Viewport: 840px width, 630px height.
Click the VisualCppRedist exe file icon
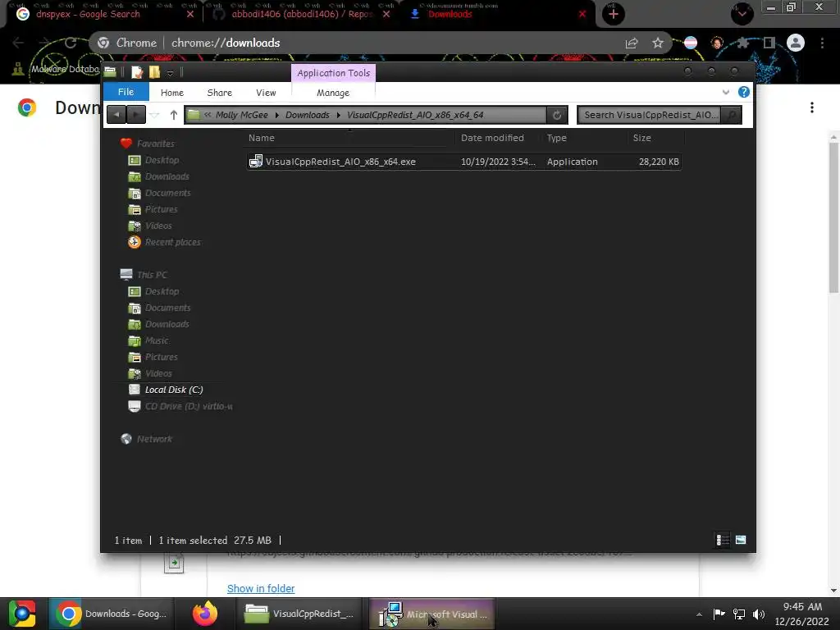[256, 161]
